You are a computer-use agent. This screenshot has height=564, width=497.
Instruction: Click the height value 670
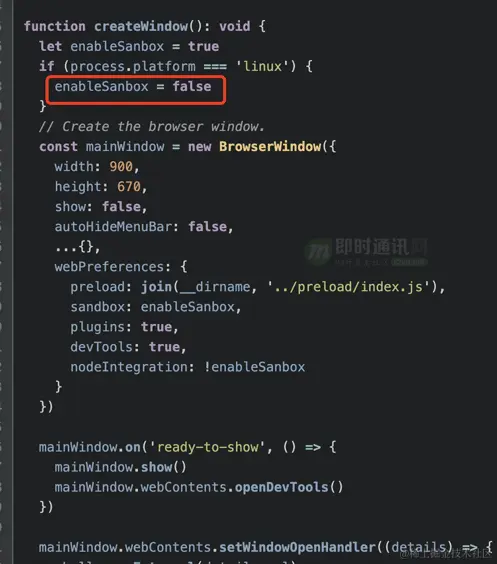click(x=129, y=187)
